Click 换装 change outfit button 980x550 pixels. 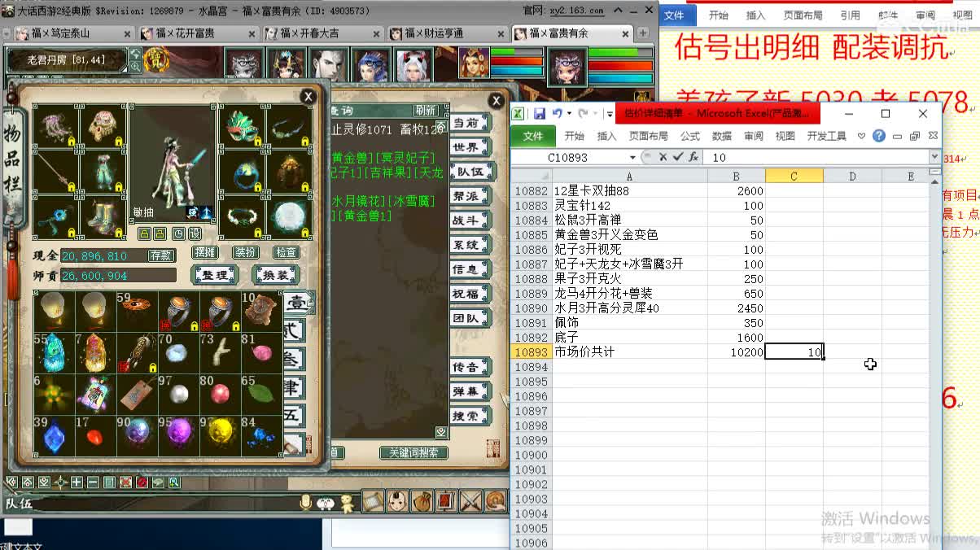275,275
